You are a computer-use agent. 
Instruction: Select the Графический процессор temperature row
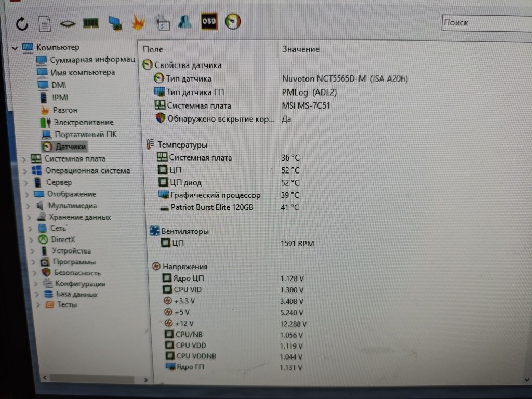(x=229, y=195)
